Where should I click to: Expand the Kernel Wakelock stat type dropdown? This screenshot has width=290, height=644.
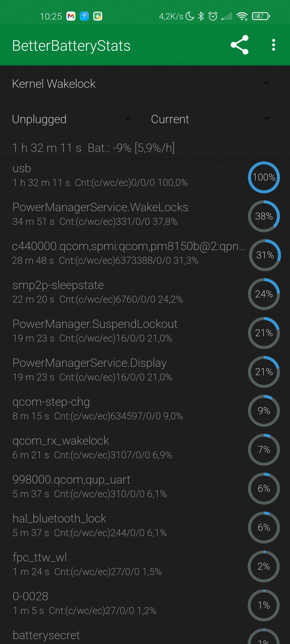click(x=141, y=84)
